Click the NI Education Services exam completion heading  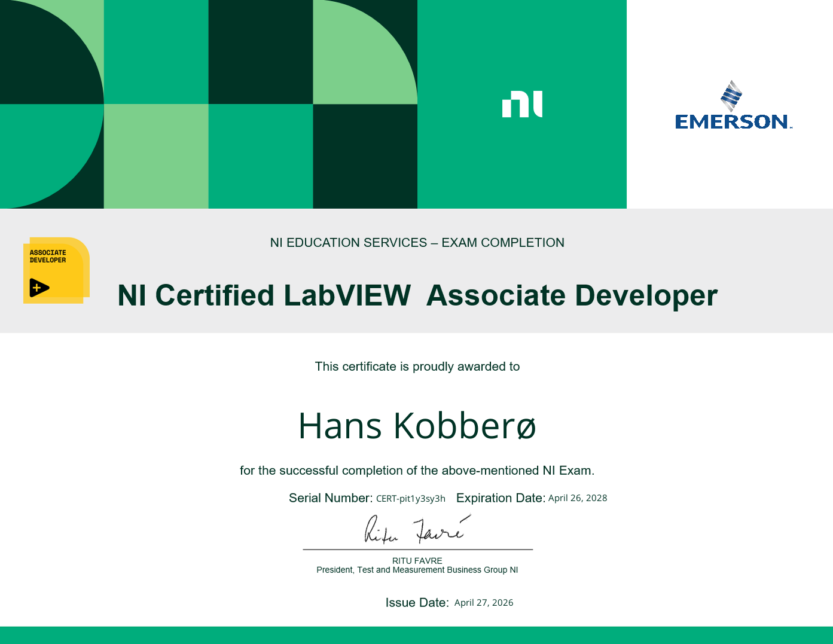coord(417,243)
